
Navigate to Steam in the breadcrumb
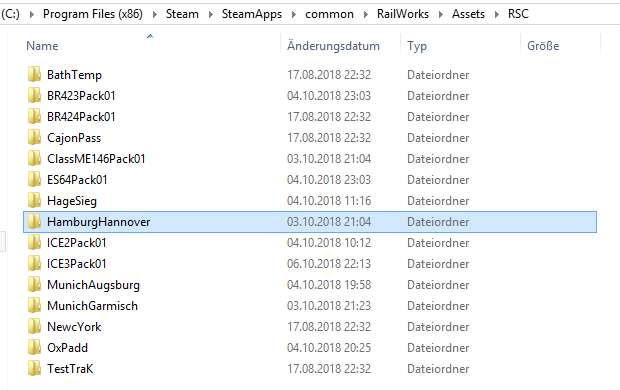coord(182,14)
